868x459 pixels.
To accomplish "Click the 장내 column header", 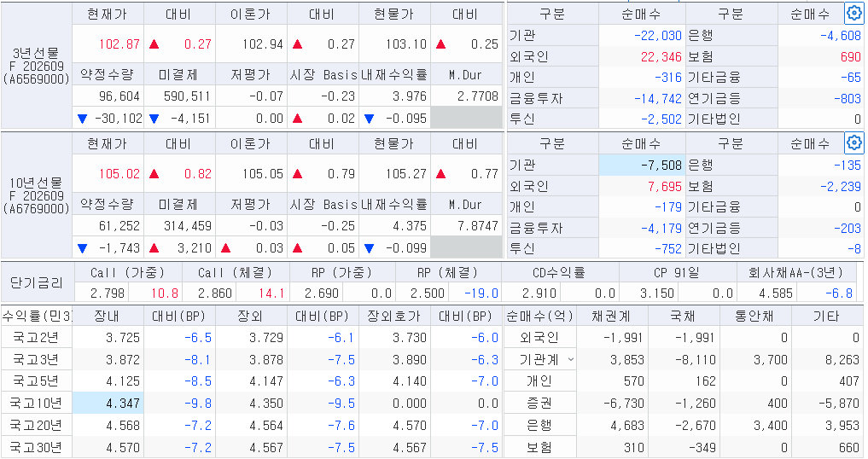I will coord(108,317).
